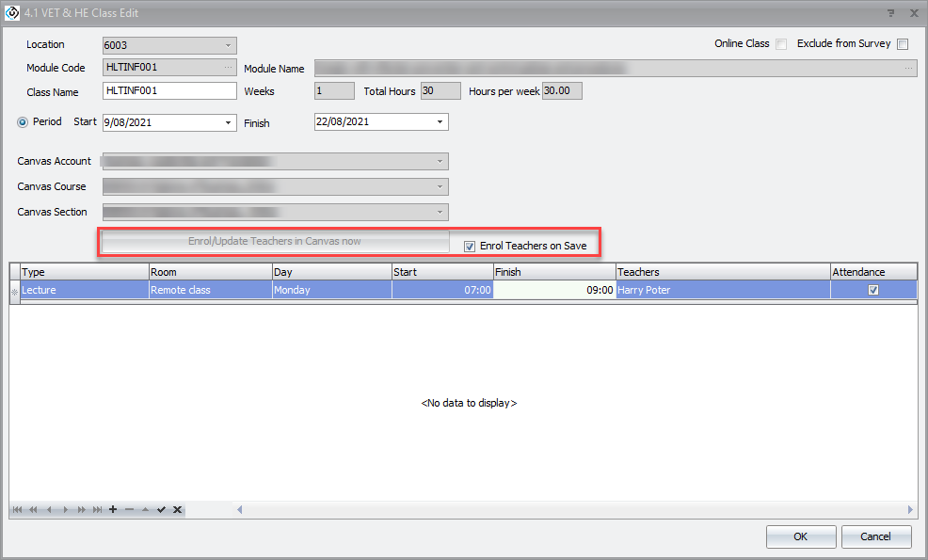
Task: Click the delete record minus icon
Action: (x=129, y=509)
